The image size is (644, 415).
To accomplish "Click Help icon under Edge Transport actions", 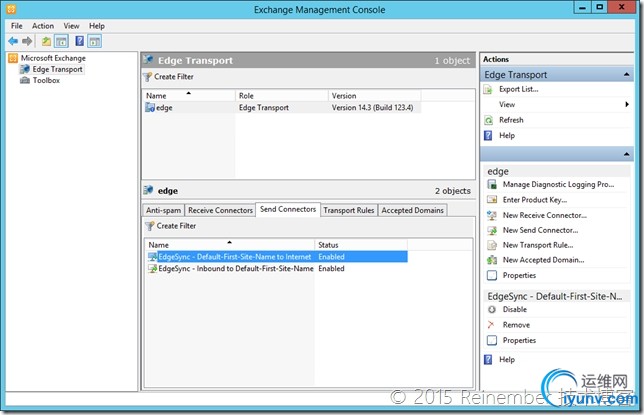I will [488, 136].
